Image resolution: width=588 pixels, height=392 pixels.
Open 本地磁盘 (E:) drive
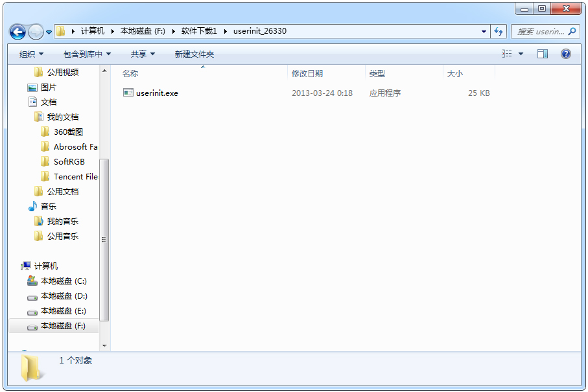coord(63,311)
